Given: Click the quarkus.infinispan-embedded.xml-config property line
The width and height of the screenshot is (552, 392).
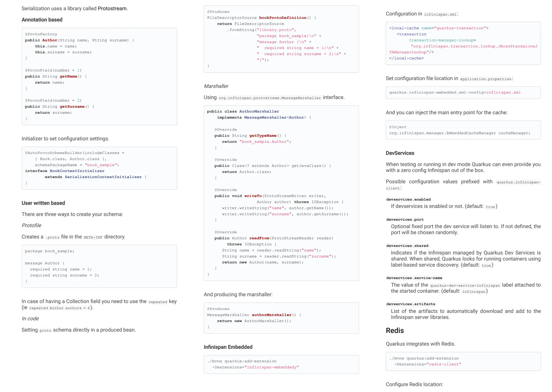Looking at the screenshot, I should coord(455,93).
